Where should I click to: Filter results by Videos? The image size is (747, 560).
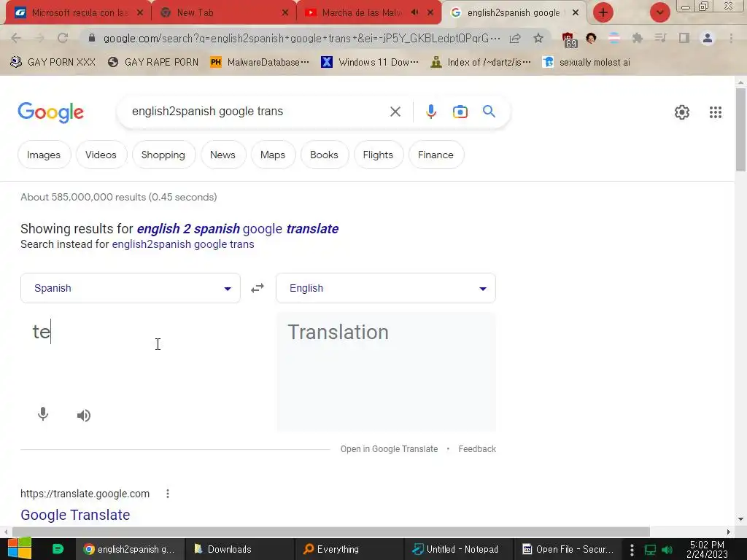point(101,155)
